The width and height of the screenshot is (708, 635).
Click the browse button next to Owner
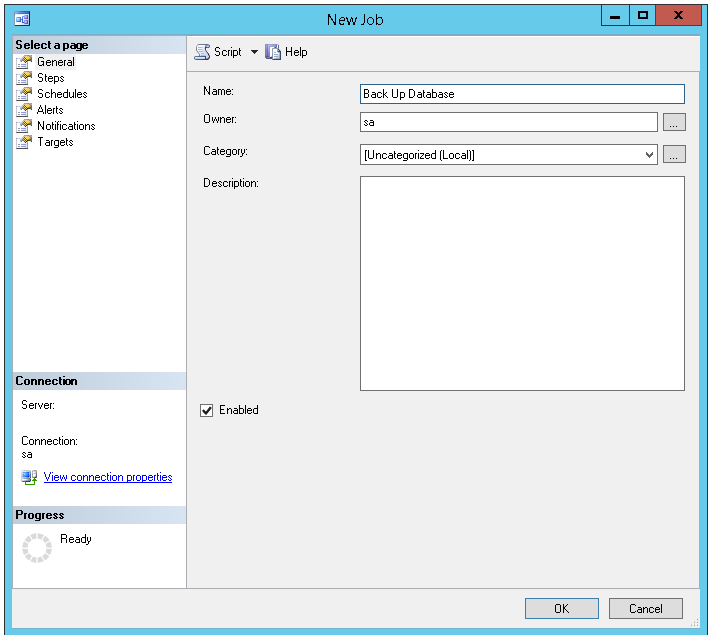674,122
